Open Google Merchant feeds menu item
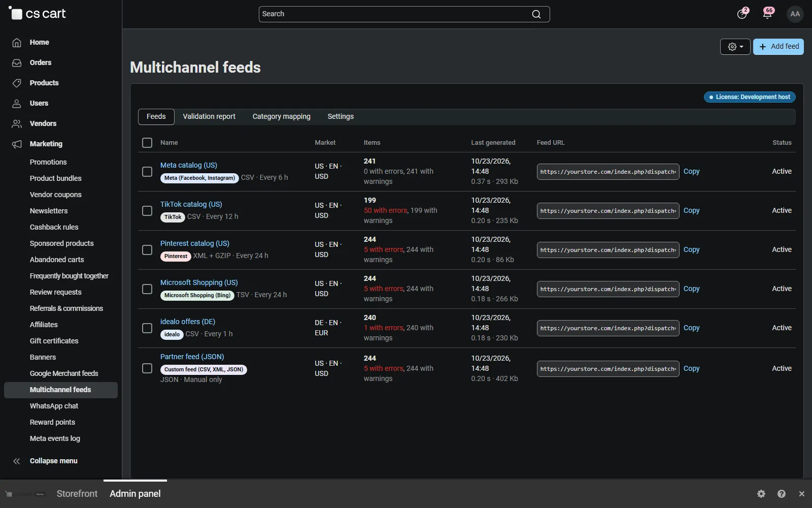The width and height of the screenshot is (812, 508). click(x=64, y=373)
